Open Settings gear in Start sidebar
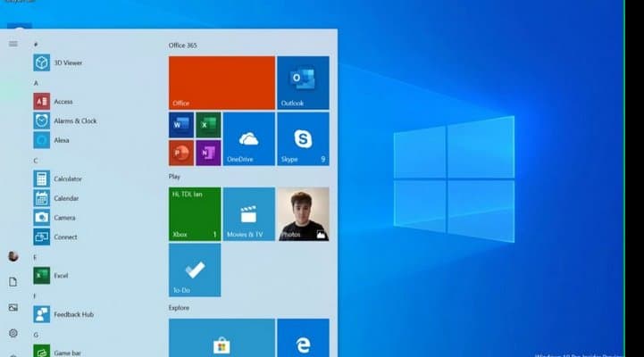The width and height of the screenshot is (644, 357). (x=13, y=333)
